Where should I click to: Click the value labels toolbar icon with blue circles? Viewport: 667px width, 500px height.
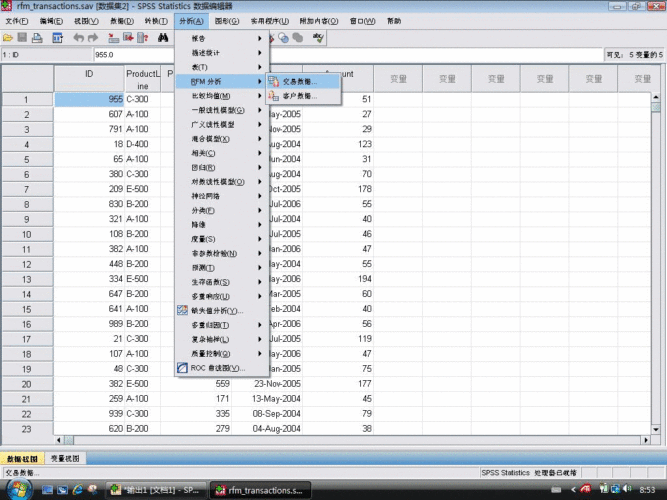coord(283,38)
